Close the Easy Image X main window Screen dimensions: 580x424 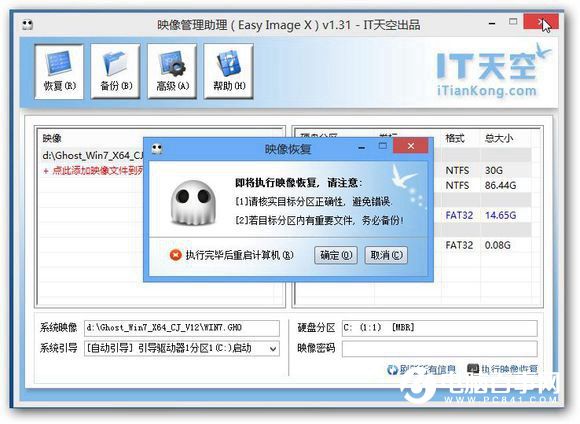(541, 22)
